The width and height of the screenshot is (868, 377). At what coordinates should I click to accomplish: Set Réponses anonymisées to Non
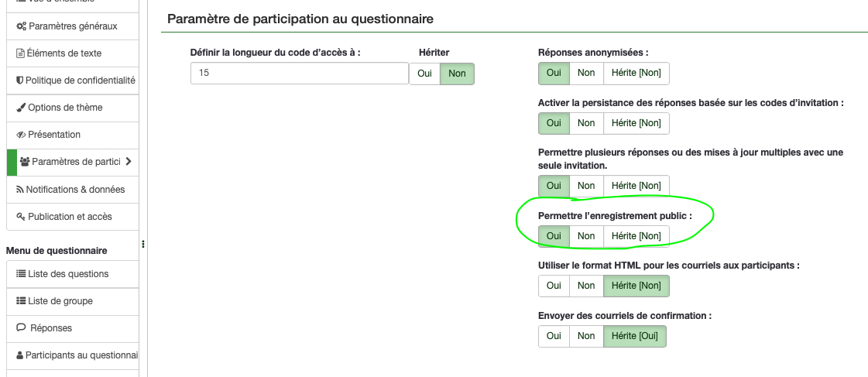(x=586, y=73)
